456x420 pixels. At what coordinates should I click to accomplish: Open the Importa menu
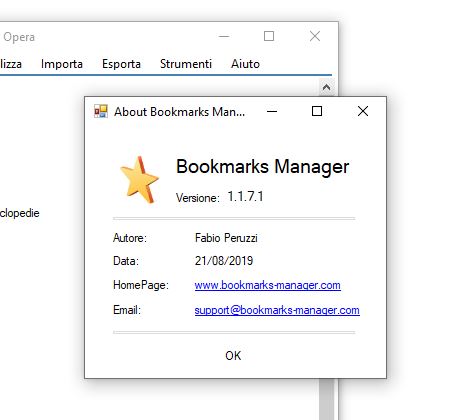(x=62, y=64)
